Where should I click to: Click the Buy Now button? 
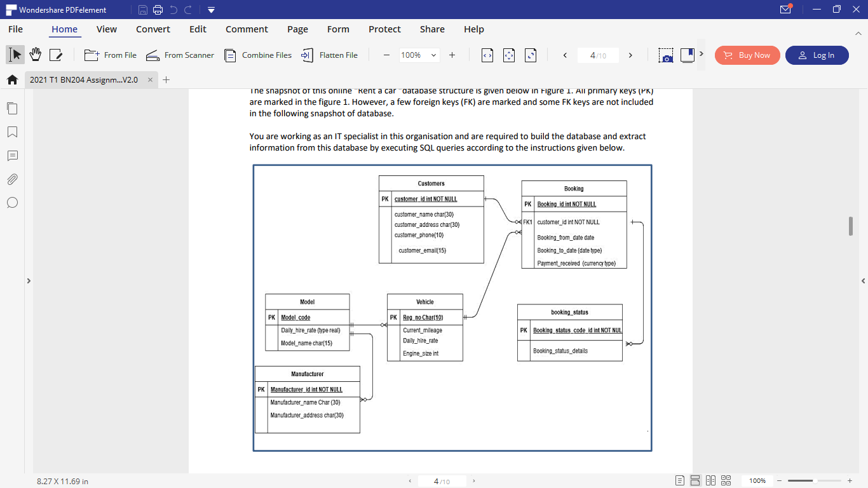[x=747, y=55]
